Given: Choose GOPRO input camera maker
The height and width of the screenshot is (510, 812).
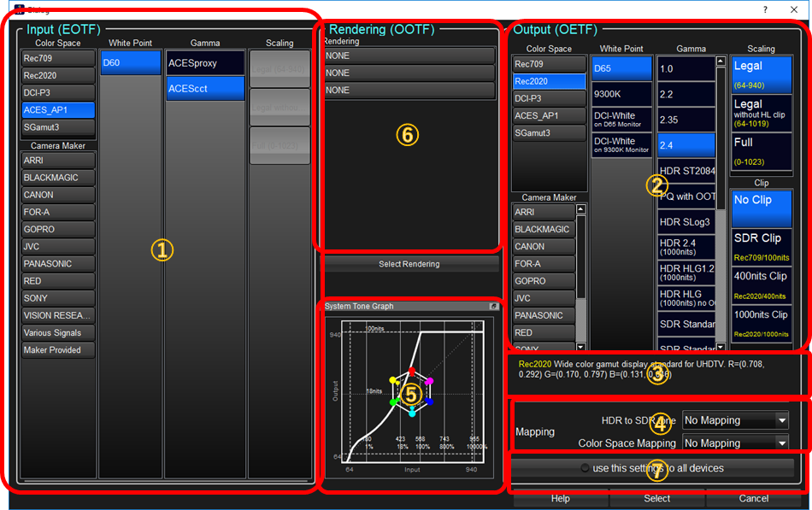Looking at the screenshot, I should (58, 229).
